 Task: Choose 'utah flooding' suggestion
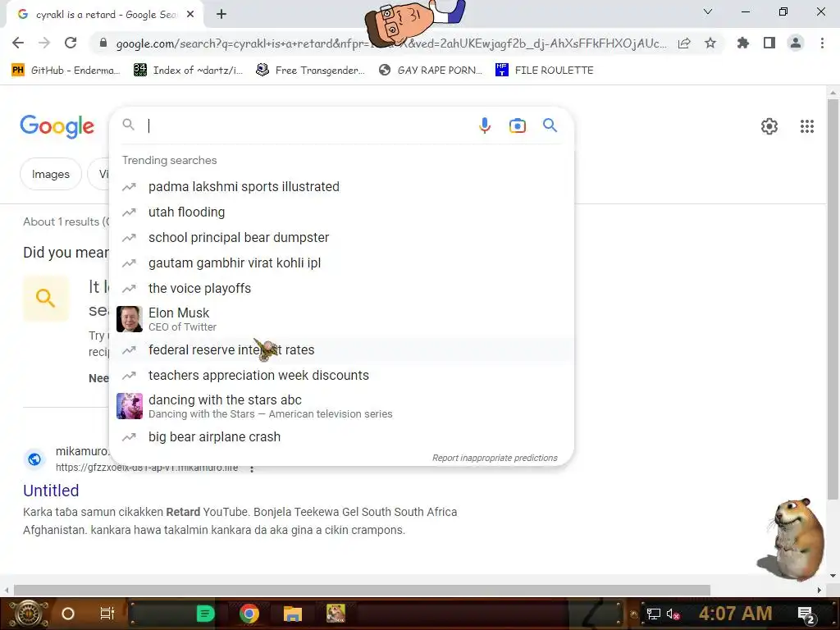[x=341, y=212]
